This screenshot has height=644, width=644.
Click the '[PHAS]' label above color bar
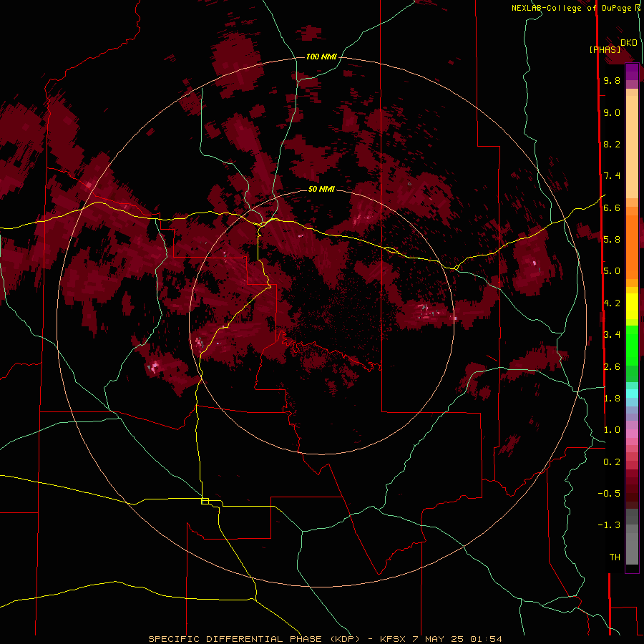(x=605, y=49)
